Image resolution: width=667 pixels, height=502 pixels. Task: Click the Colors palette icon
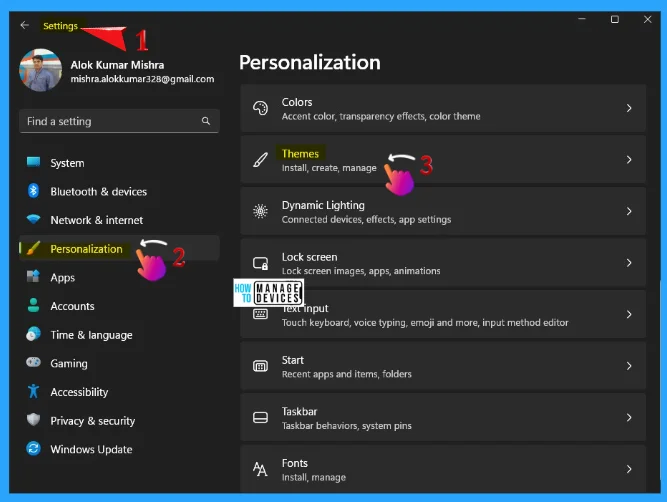(x=260, y=108)
